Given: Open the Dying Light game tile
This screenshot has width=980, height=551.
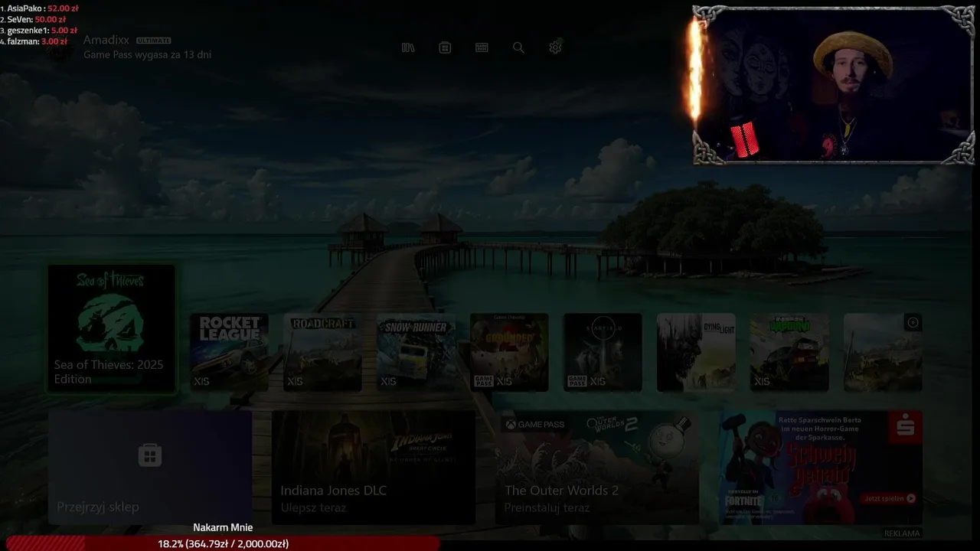Looking at the screenshot, I should (x=696, y=352).
